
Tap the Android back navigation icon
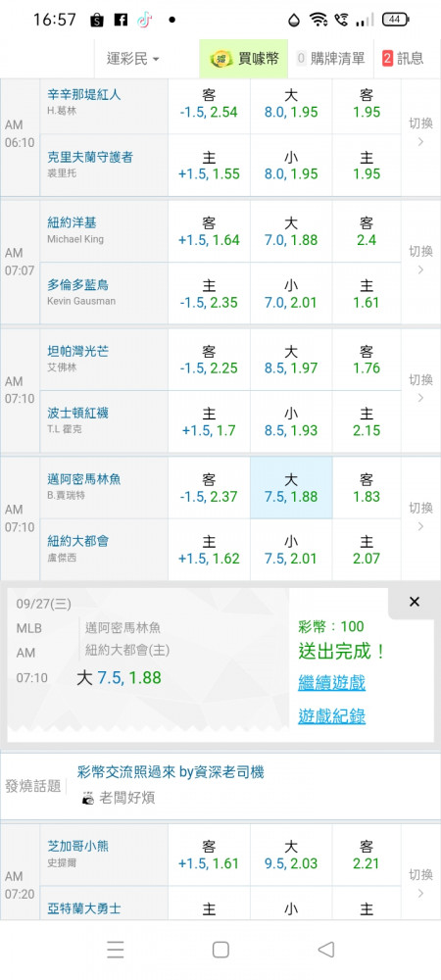(325, 950)
